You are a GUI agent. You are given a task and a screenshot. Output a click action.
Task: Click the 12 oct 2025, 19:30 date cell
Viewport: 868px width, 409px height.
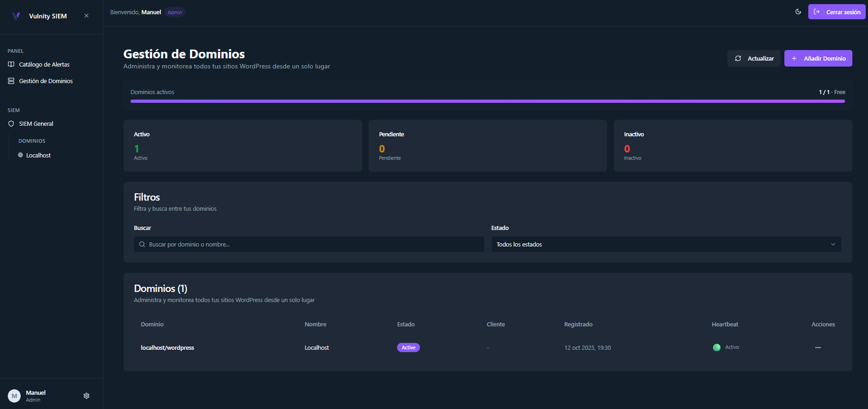coord(588,347)
